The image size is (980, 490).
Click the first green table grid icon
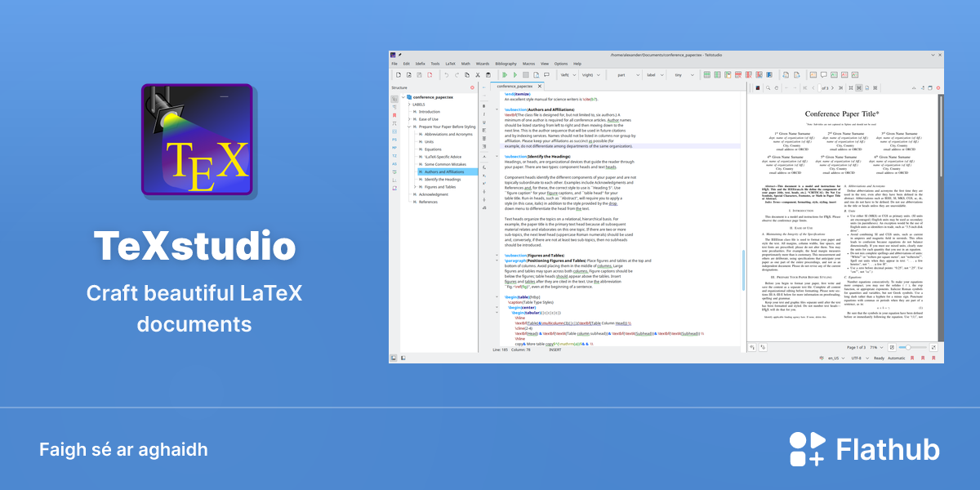point(707,75)
